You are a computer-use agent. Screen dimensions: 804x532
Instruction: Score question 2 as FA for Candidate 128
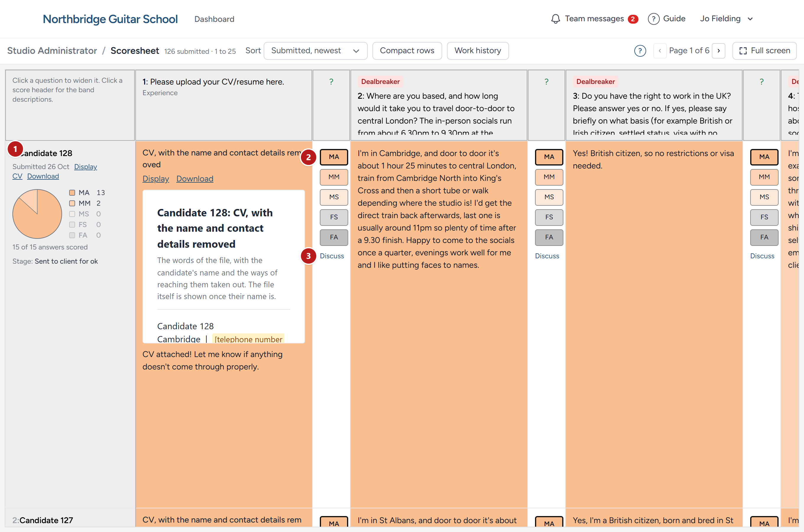(x=549, y=237)
